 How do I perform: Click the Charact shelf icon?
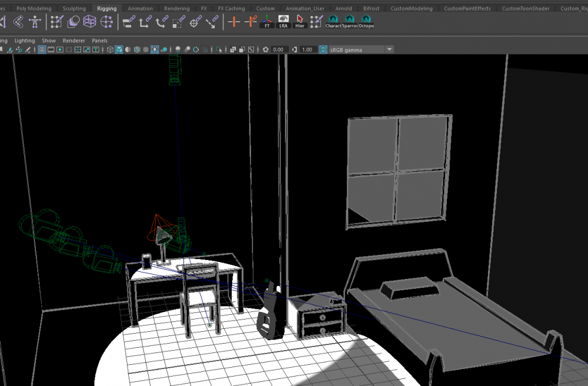click(x=333, y=22)
